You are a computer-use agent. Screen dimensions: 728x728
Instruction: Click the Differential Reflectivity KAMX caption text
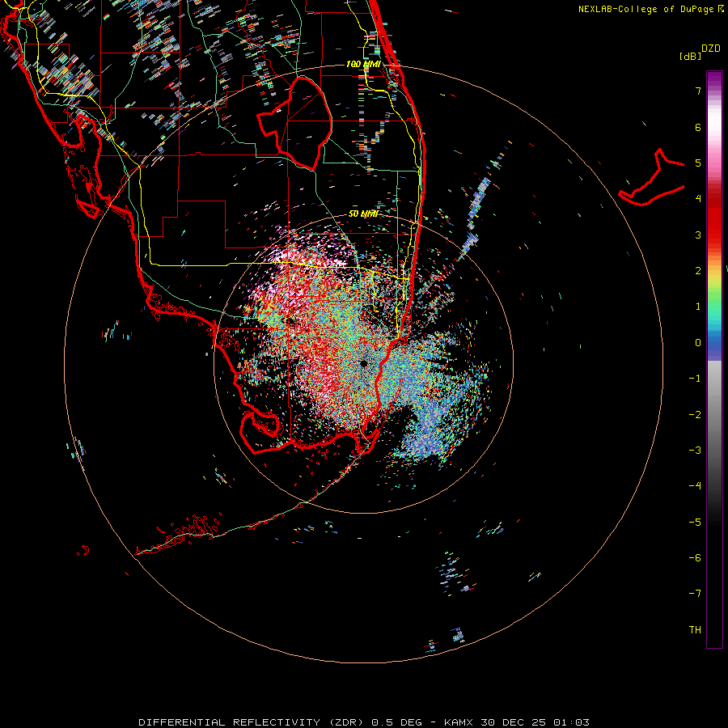364,722
